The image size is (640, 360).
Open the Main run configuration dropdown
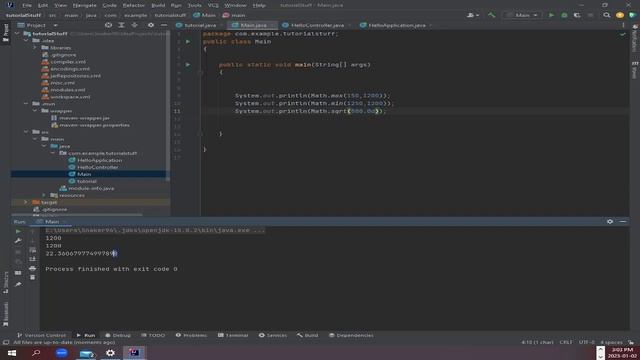click(522, 15)
